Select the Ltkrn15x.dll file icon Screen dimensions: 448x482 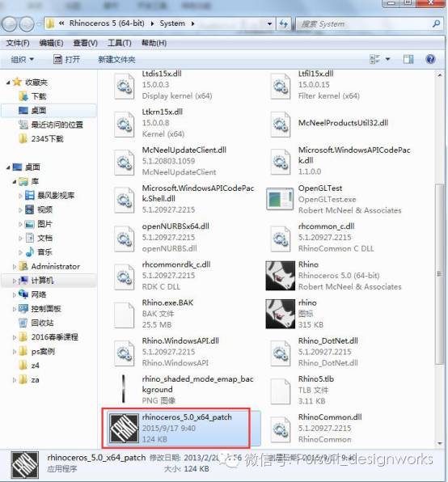point(125,125)
